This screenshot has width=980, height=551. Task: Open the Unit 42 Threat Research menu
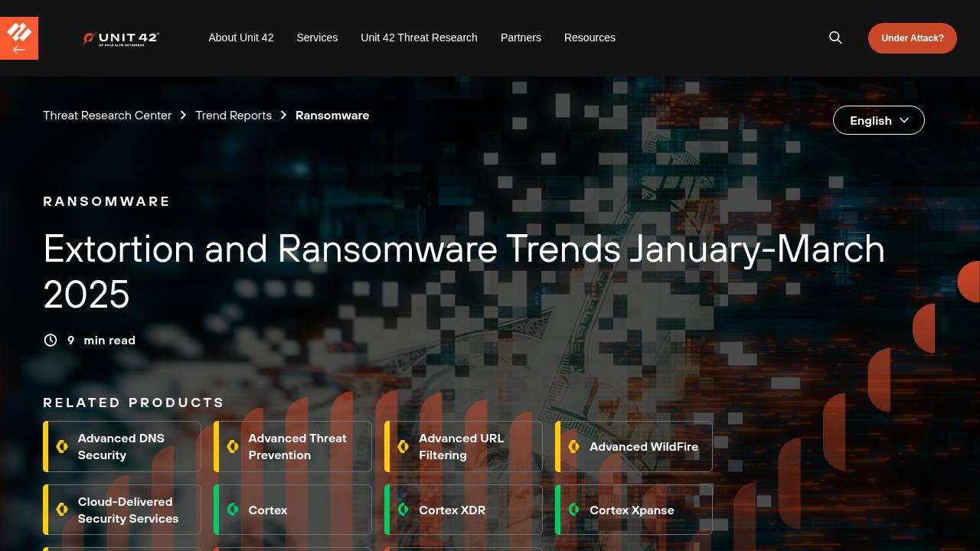point(419,37)
